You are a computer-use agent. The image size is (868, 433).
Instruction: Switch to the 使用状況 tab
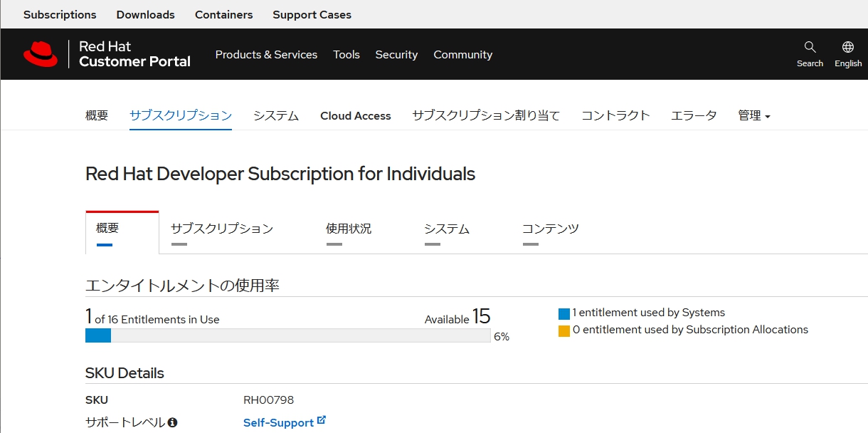coord(349,229)
